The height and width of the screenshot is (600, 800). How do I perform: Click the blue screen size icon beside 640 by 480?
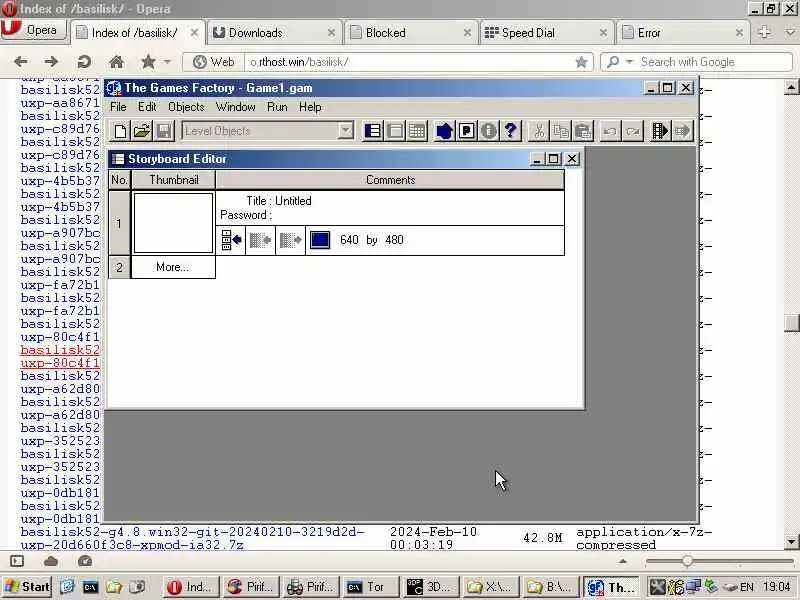coord(320,240)
